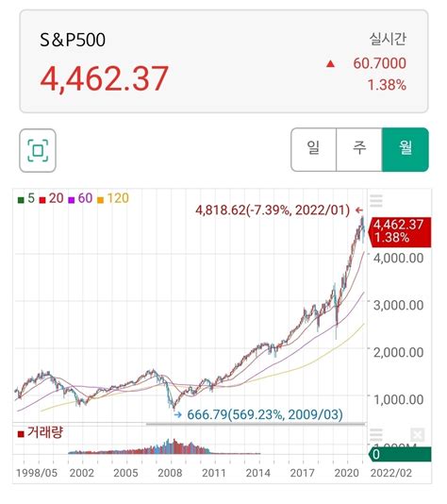The width and height of the screenshot is (447, 504).
Task: Open fullscreen chart view icon
Action: (38, 150)
